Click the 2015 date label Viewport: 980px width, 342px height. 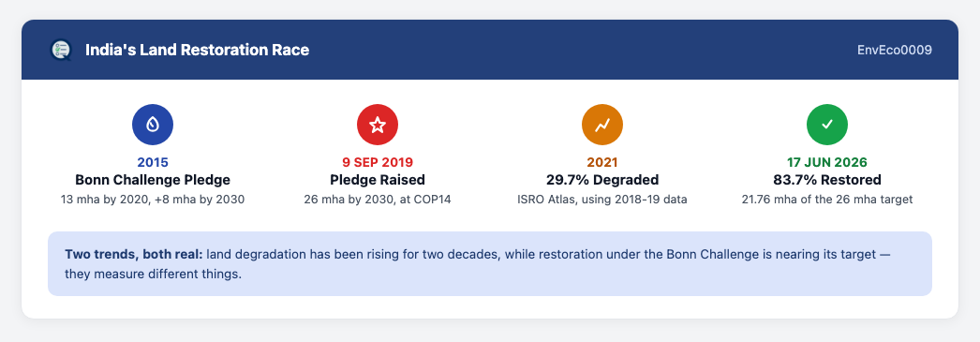coord(153,162)
